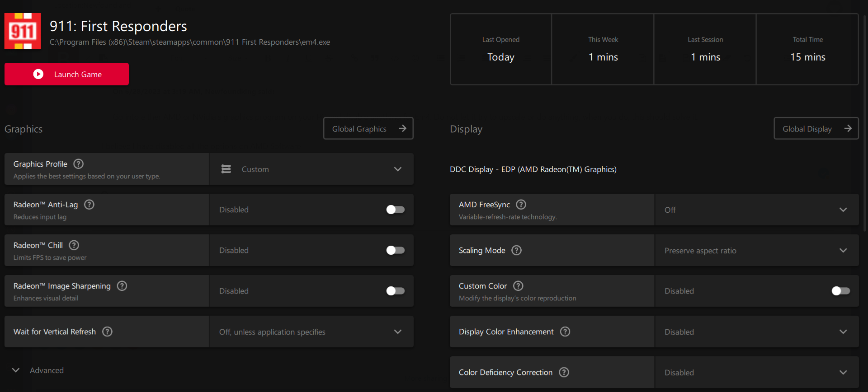Open Display Color Enhancement dropdown
The height and width of the screenshot is (392, 868).
pyautogui.click(x=756, y=331)
